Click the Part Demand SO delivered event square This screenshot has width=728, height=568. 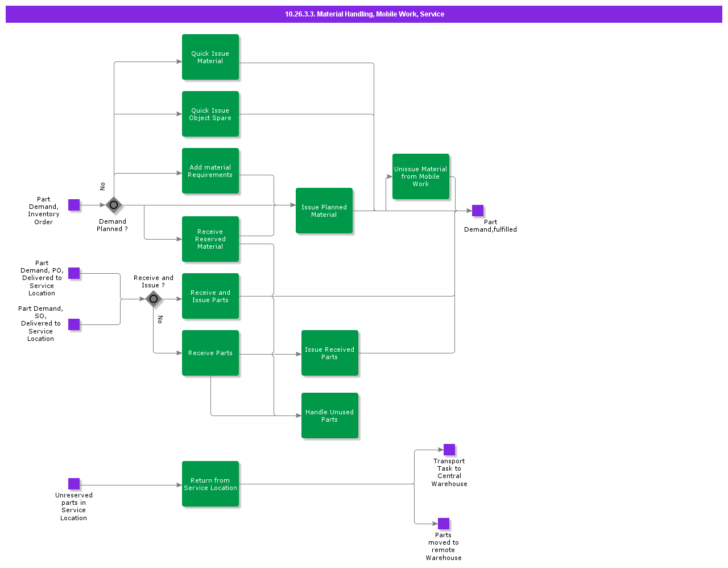(x=74, y=324)
